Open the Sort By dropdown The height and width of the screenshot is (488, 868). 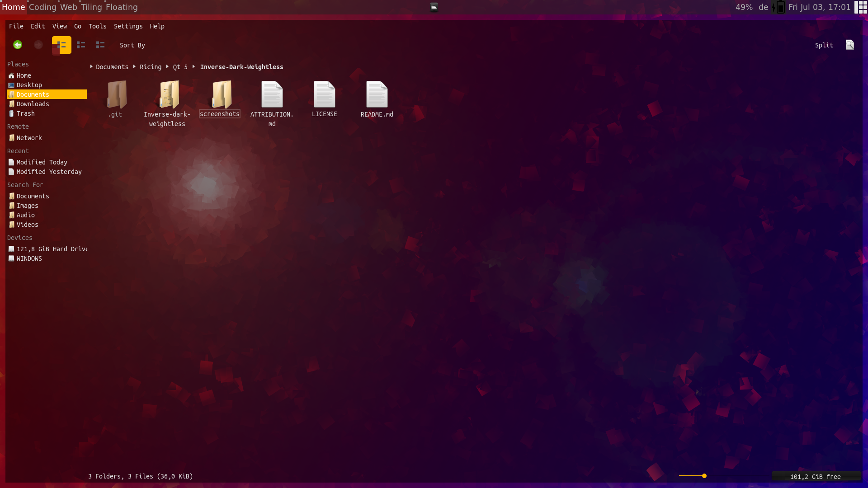(132, 45)
